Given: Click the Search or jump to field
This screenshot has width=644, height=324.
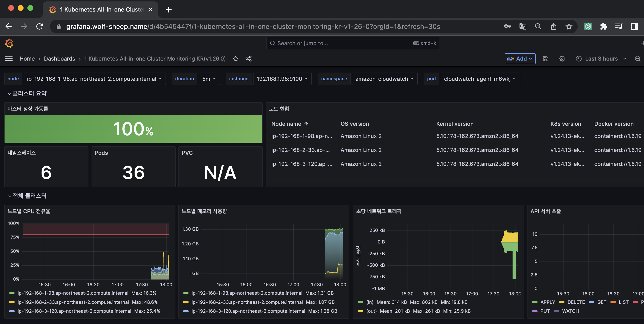Looking at the screenshot, I should (x=352, y=43).
